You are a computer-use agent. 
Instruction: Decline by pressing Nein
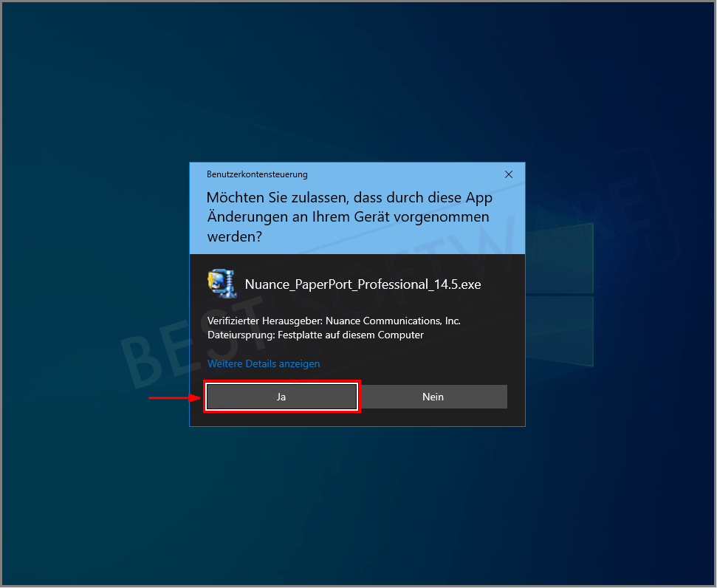[x=433, y=397]
